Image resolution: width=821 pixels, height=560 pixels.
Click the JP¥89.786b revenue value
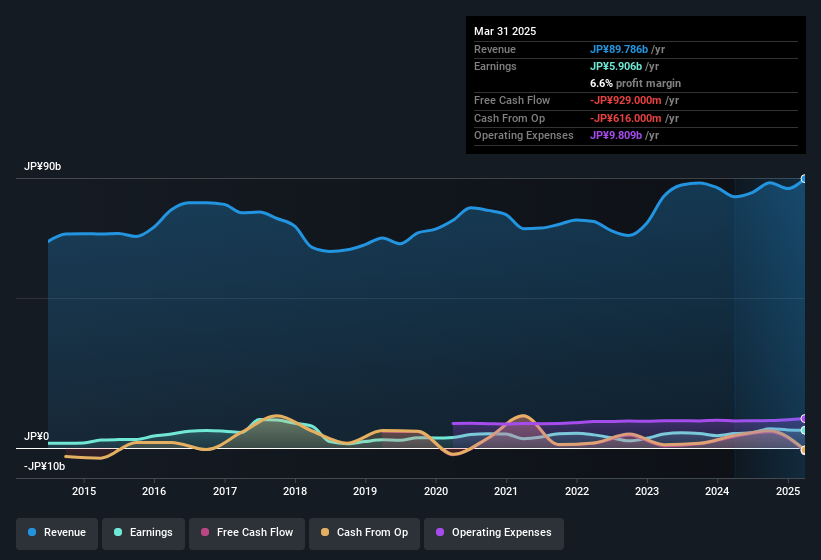tap(619, 49)
